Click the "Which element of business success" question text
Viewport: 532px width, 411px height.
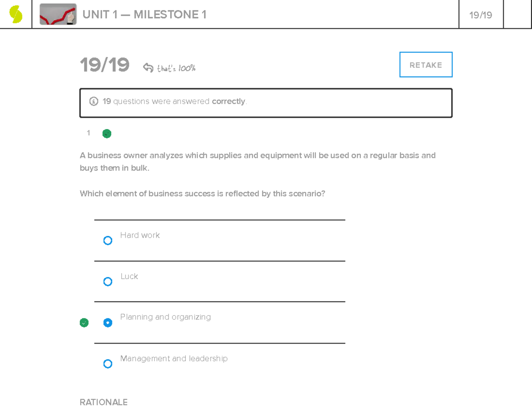[x=202, y=194]
